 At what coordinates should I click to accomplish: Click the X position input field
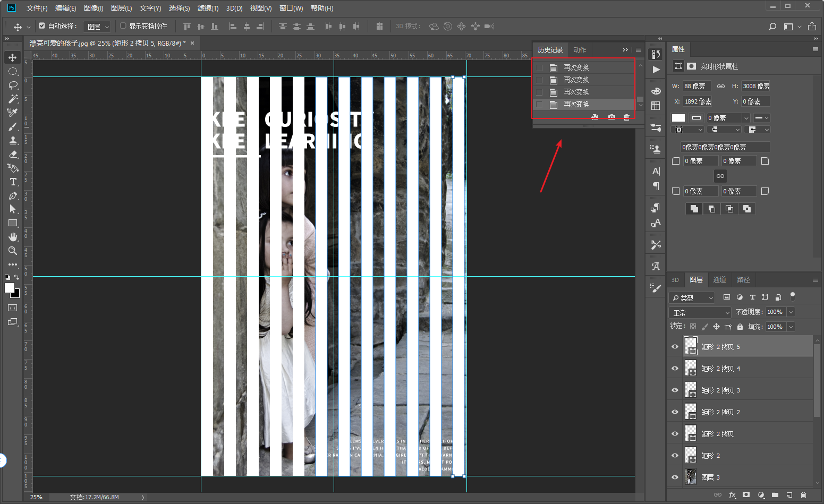(x=697, y=101)
